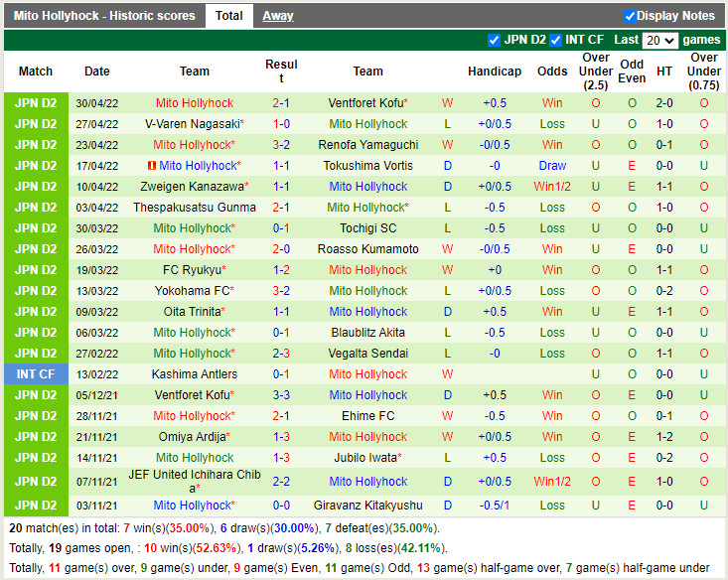This screenshot has width=728, height=580.
Task: Click the 1-0 result versus V-Varen Nagasaki
Action: [281, 124]
